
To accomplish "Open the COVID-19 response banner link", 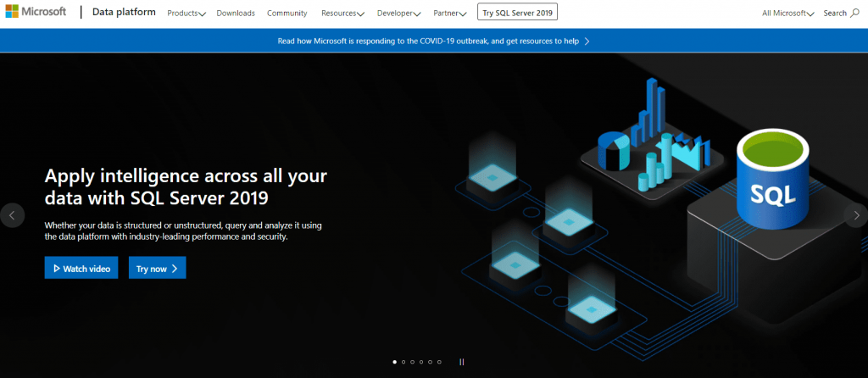I will click(x=428, y=41).
